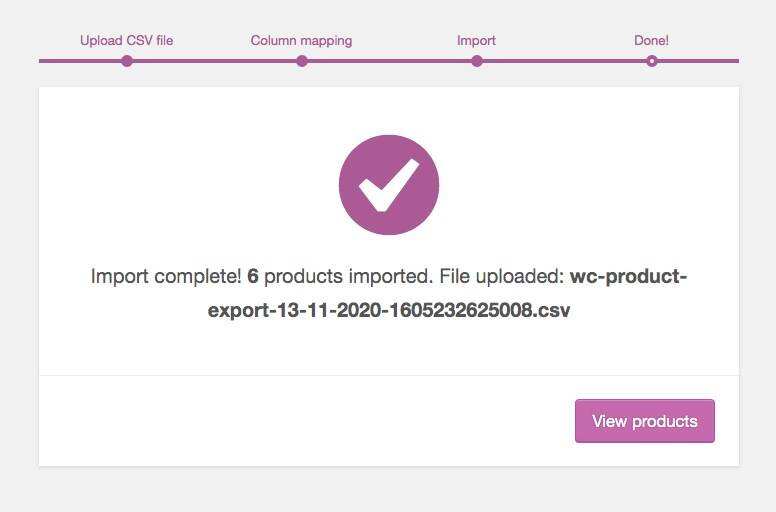Click the Import step label
776x512 pixels.
(476, 41)
